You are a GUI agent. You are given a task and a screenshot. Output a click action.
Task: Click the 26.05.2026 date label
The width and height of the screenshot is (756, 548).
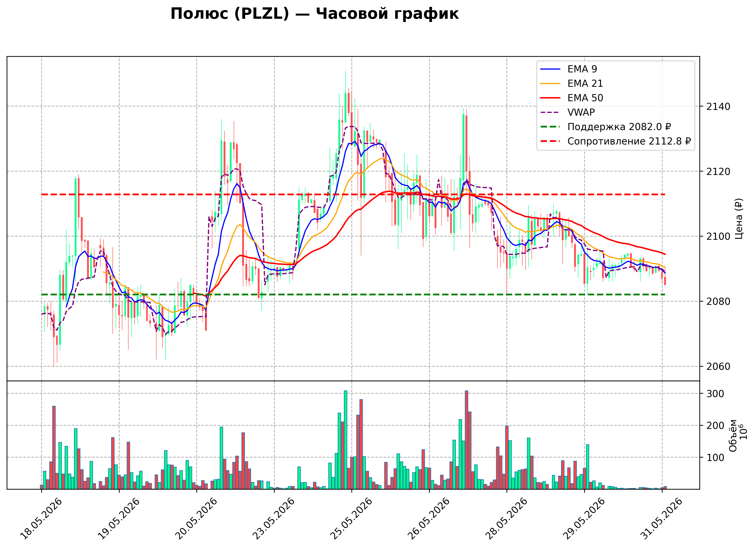[429, 519]
